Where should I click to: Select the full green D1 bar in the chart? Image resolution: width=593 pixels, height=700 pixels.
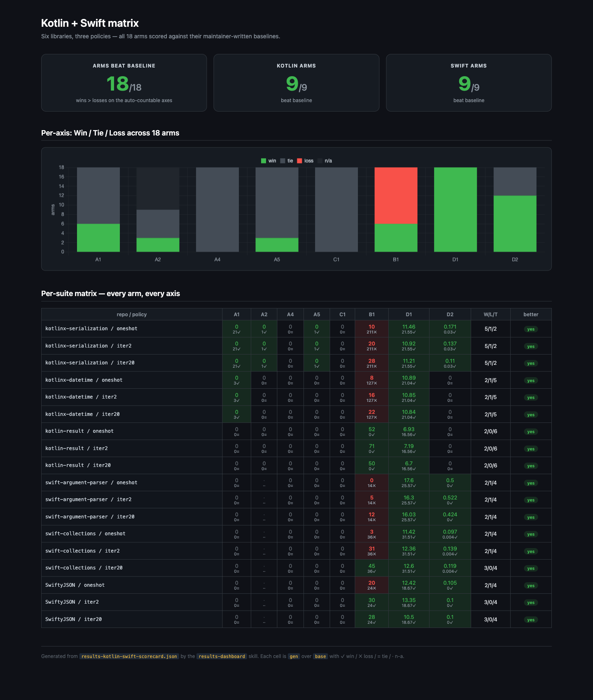pyautogui.click(x=455, y=210)
